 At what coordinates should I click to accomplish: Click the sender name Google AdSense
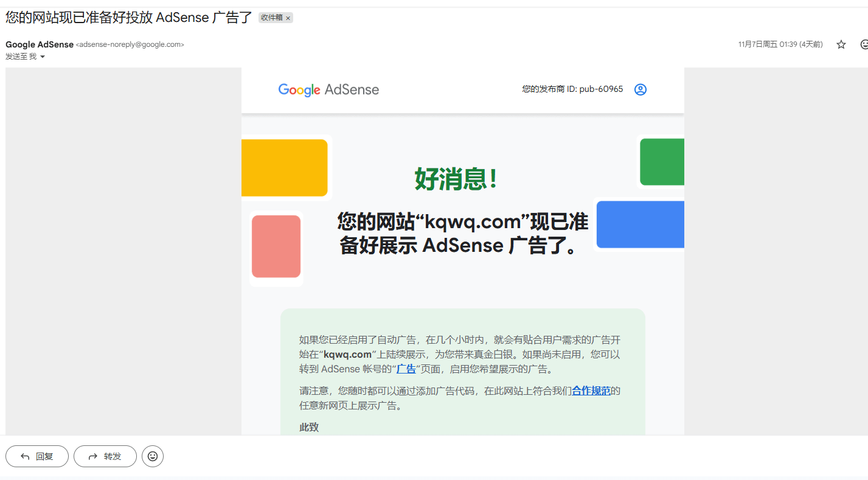(x=40, y=44)
